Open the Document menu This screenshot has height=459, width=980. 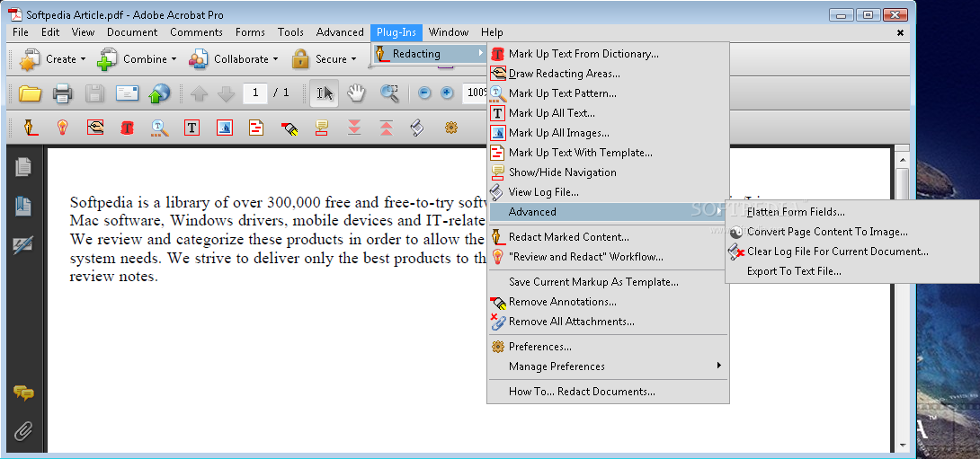132,32
